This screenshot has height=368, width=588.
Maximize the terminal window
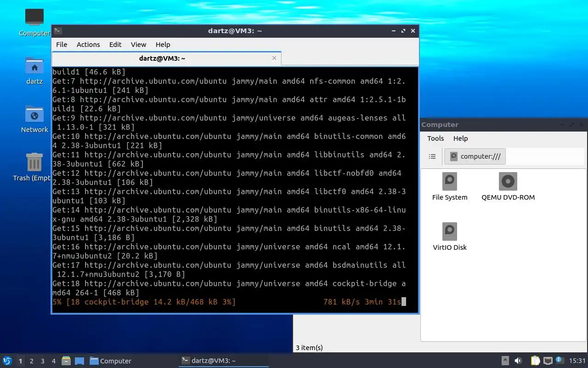[403, 31]
